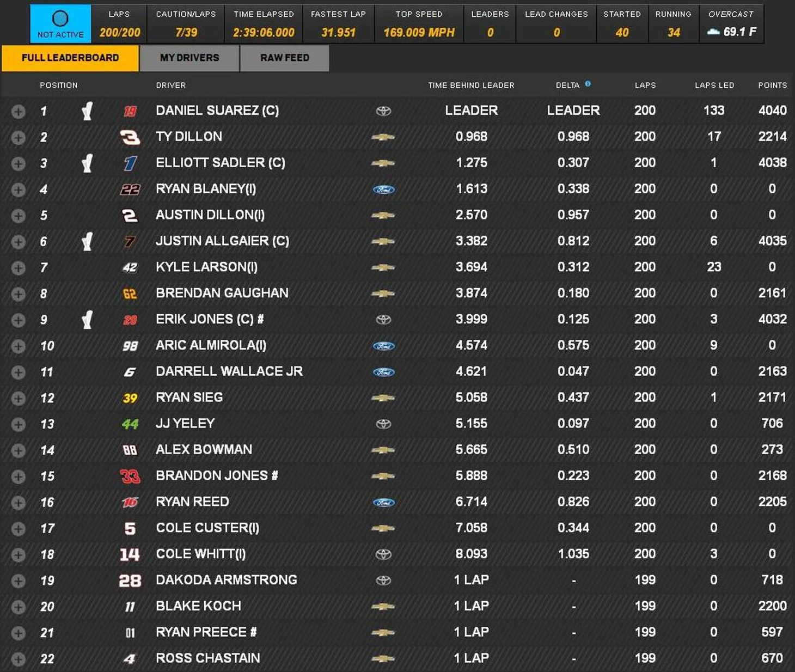Click the Delta column info icon
Viewport: 795px width, 672px height.
point(588,84)
